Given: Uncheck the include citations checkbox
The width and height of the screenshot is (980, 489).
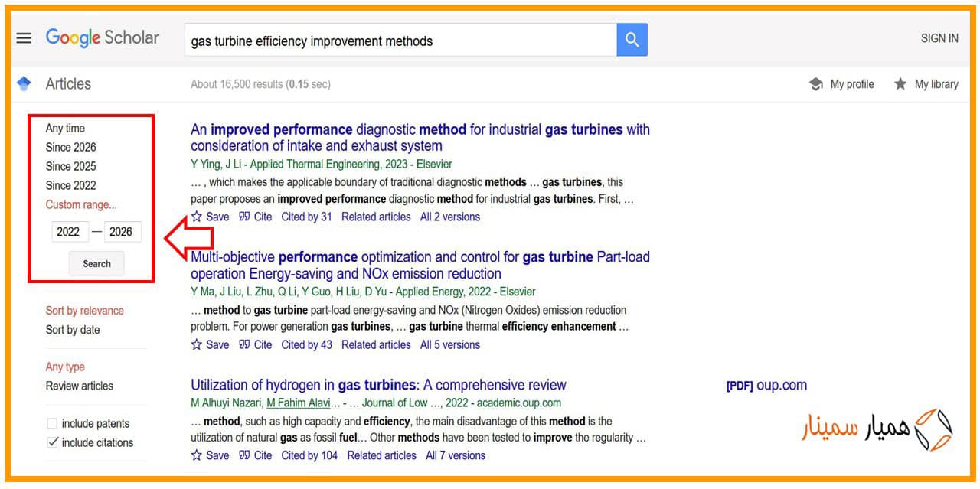Looking at the screenshot, I should pos(52,442).
